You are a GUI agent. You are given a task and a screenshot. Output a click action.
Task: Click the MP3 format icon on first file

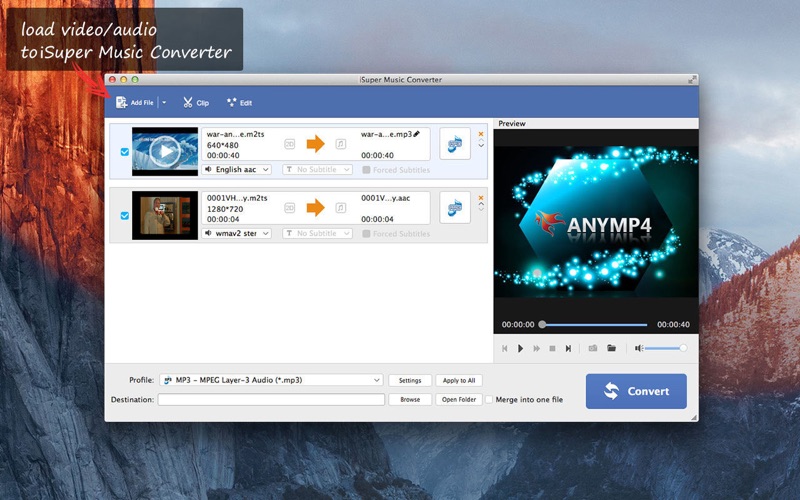click(454, 144)
